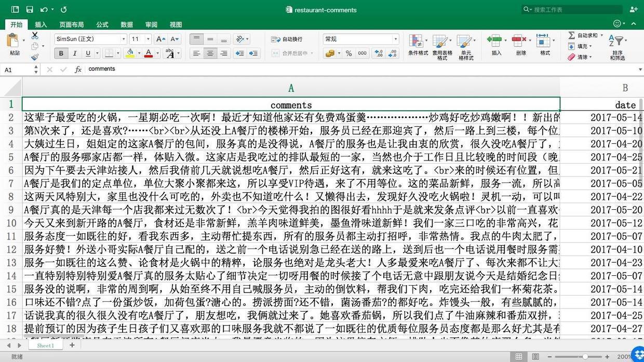This screenshot has width=644, height=362.
Task: Click the Percent style icon
Action: pyautogui.click(x=349, y=53)
